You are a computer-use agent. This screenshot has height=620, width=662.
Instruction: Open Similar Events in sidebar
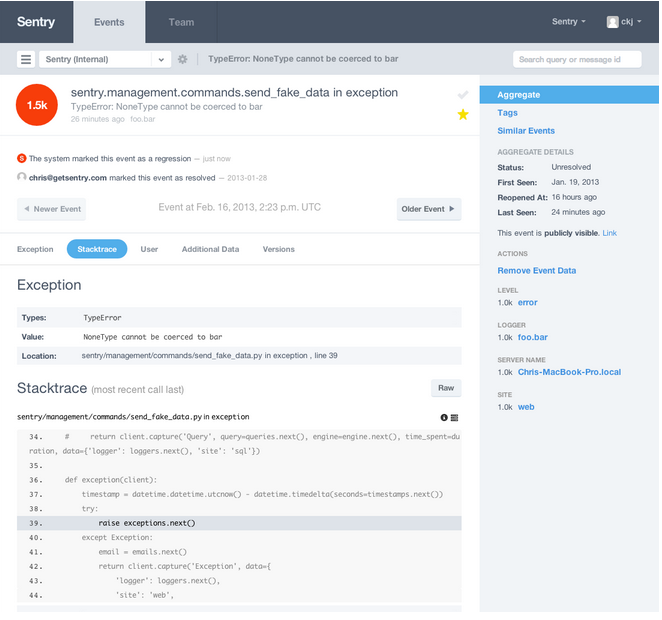(x=526, y=131)
